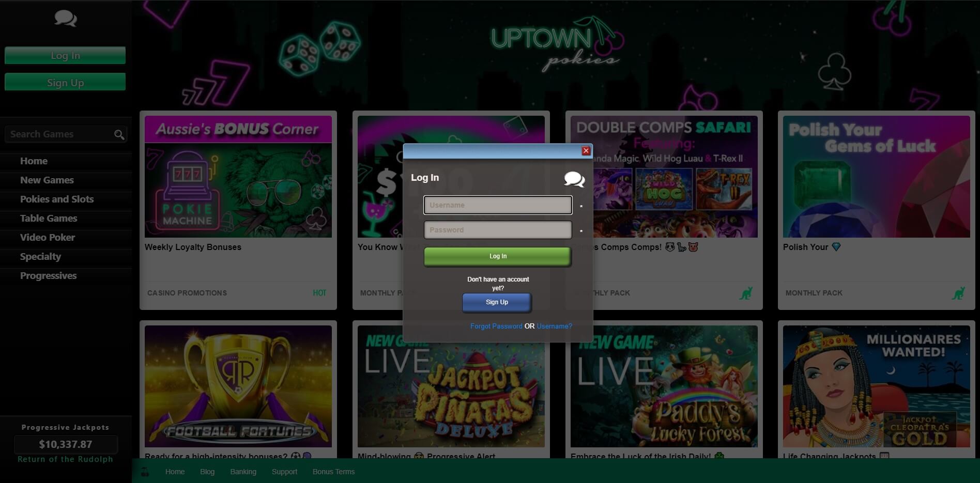Click HOT tag on Casino Promotions card
The width and height of the screenshot is (980, 483).
[319, 293]
